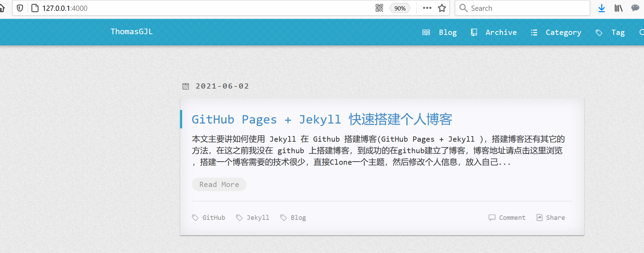Screen dimensions: 644x253
Task: Open the Blog navigation item
Action: pos(448,32)
